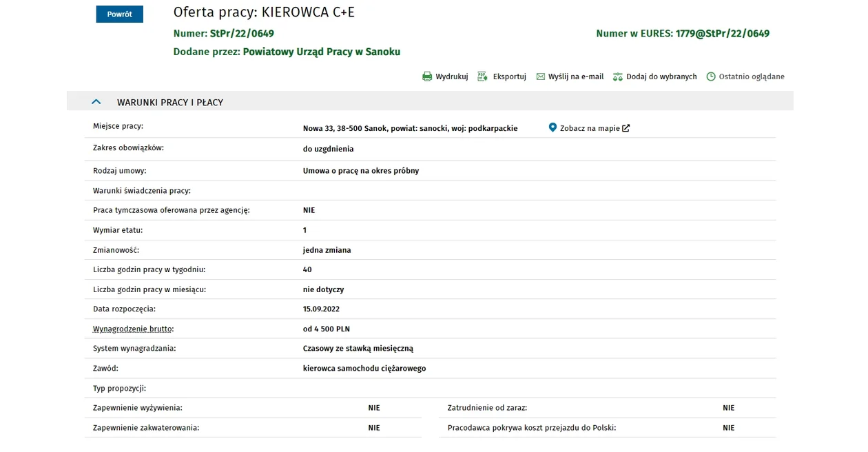Screen dimensions: 868x452
Task: Click the envelope icon for Wyślij na e-mail
Action: pyautogui.click(x=541, y=76)
